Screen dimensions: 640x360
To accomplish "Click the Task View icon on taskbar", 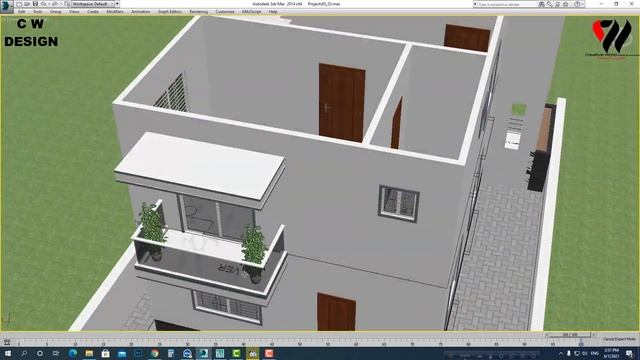I will tap(56, 353).
